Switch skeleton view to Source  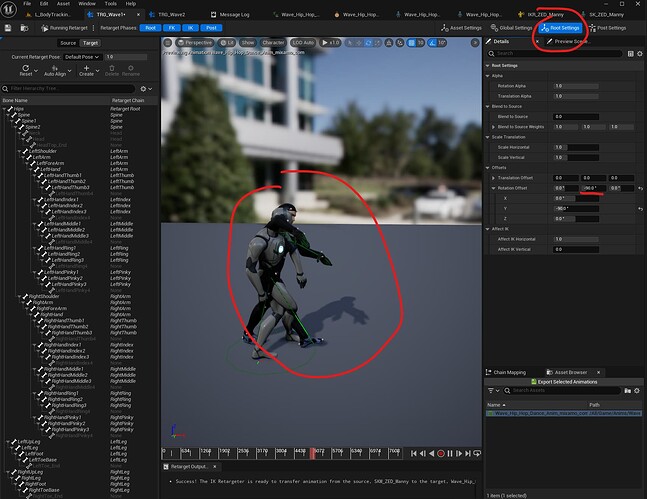67,43
